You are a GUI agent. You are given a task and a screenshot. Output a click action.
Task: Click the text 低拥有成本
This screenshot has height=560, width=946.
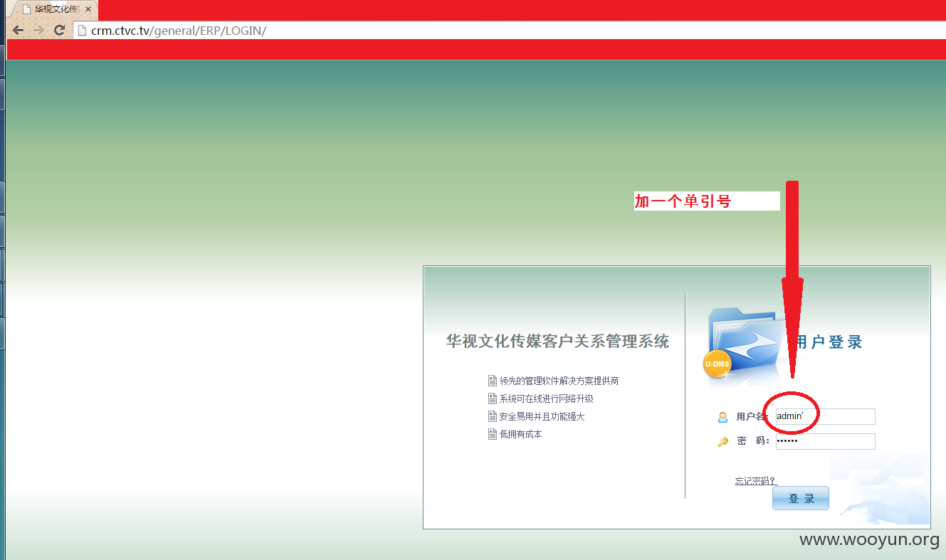[520, 434]
